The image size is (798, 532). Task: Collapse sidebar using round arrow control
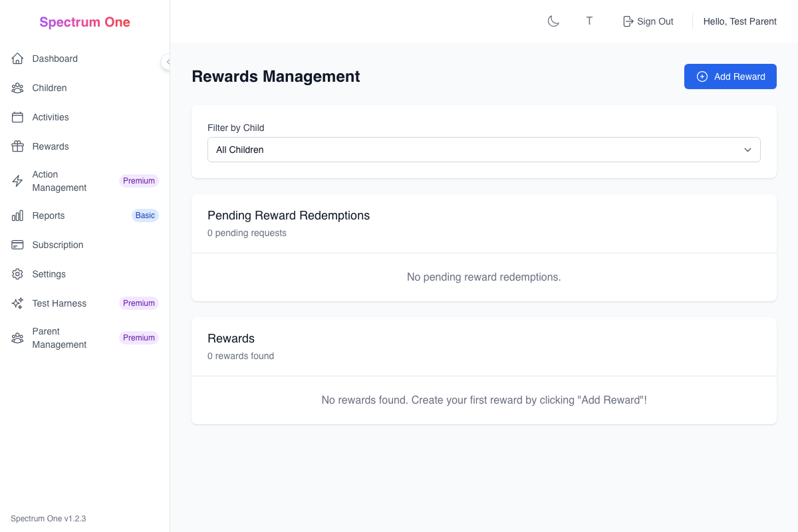166,62
